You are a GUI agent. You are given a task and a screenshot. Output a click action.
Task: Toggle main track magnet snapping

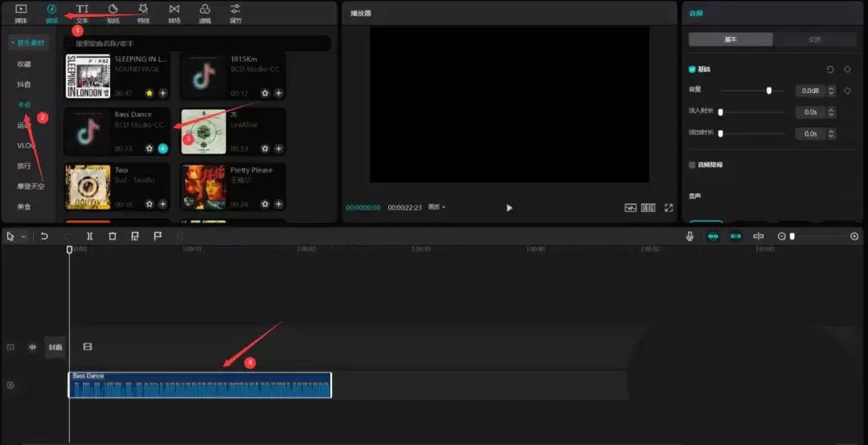coord(713,236)
